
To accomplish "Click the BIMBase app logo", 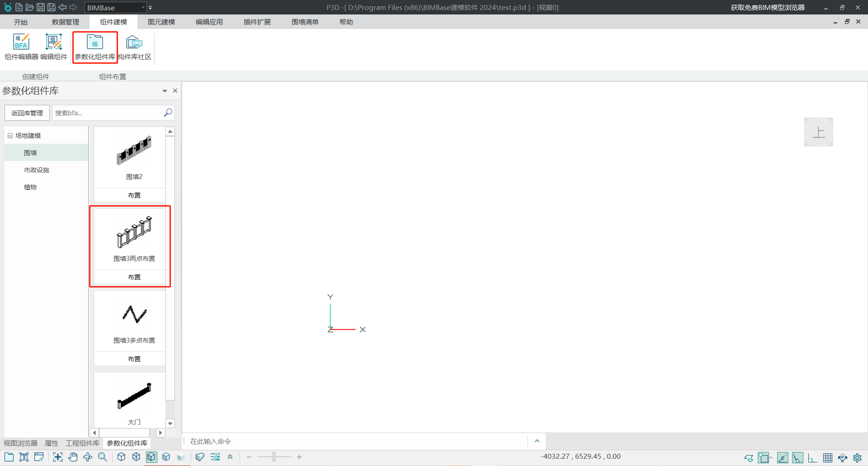I will click(x=8, y=7).
